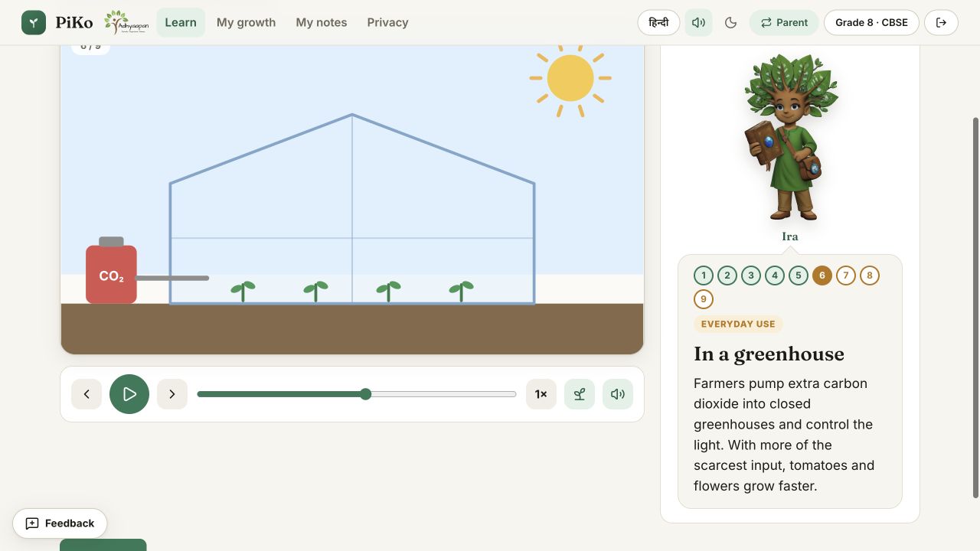
Task: Click the seedling icon button in player
Action: 580,394
